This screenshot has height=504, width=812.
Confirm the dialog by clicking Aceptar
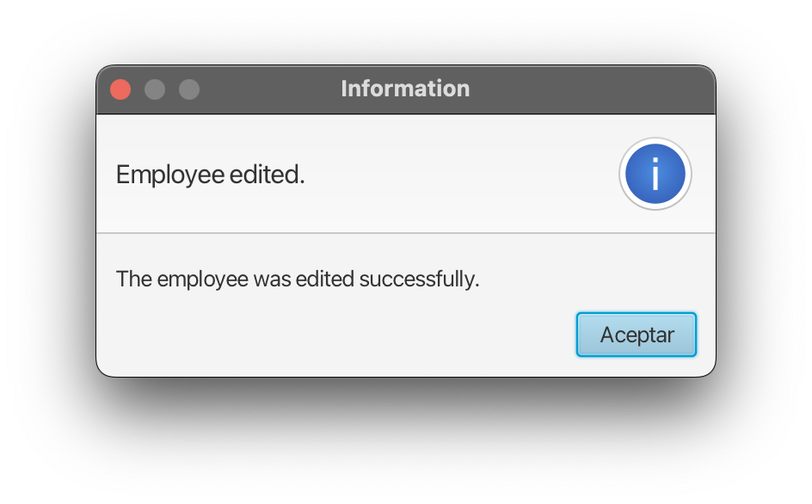click(636, 335)
